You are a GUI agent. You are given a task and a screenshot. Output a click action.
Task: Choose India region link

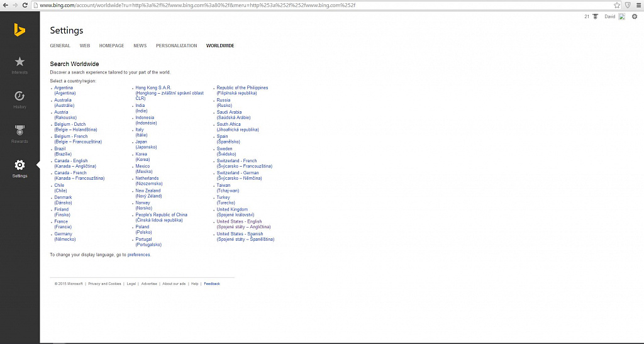pos(142,108)
